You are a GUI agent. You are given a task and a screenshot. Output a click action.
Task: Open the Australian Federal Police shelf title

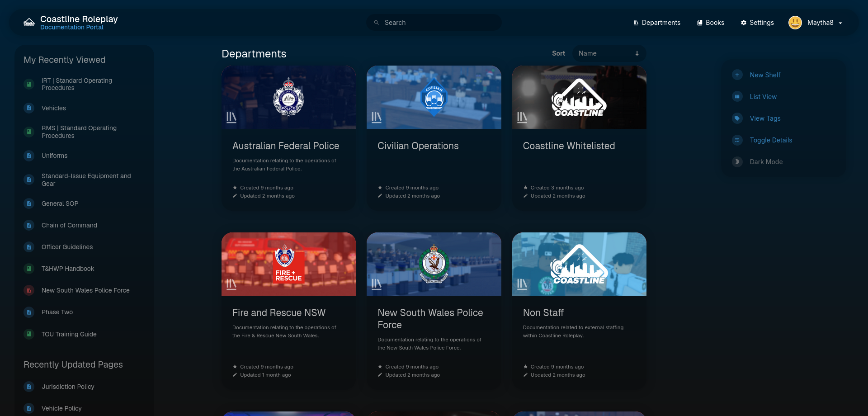[286, 146]
